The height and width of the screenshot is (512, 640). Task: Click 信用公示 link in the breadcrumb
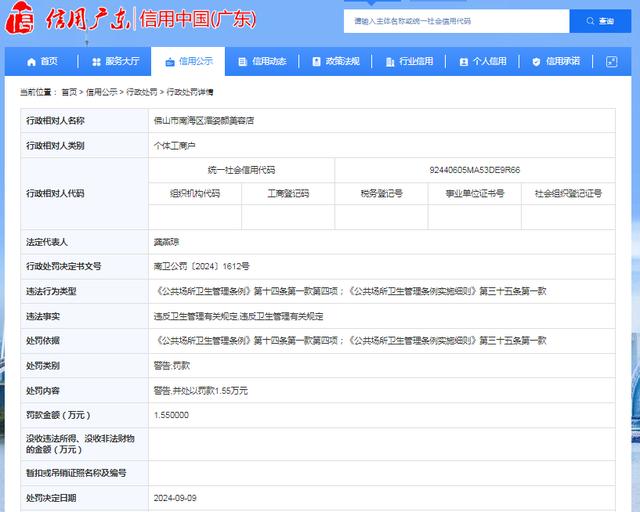[101, 92]
